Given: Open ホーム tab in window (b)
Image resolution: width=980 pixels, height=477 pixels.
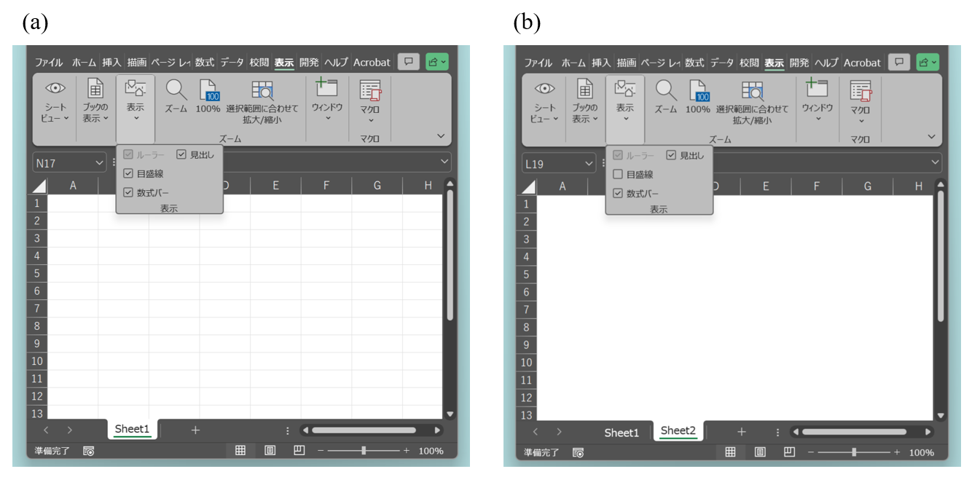Looking at the screenshot, I should 574,63.
